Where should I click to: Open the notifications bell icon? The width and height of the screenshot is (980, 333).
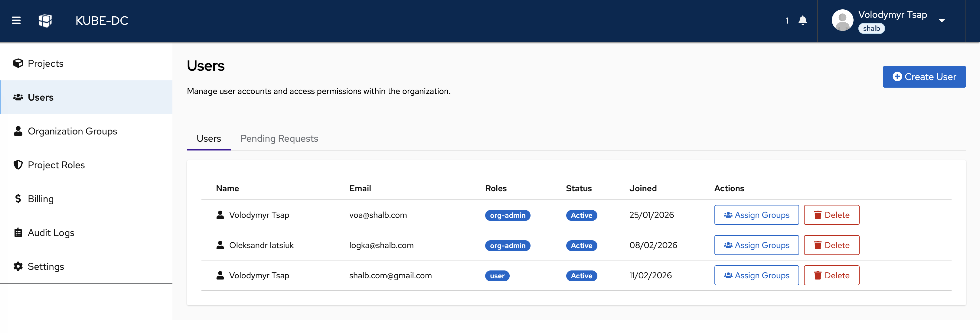pos(803,21)
